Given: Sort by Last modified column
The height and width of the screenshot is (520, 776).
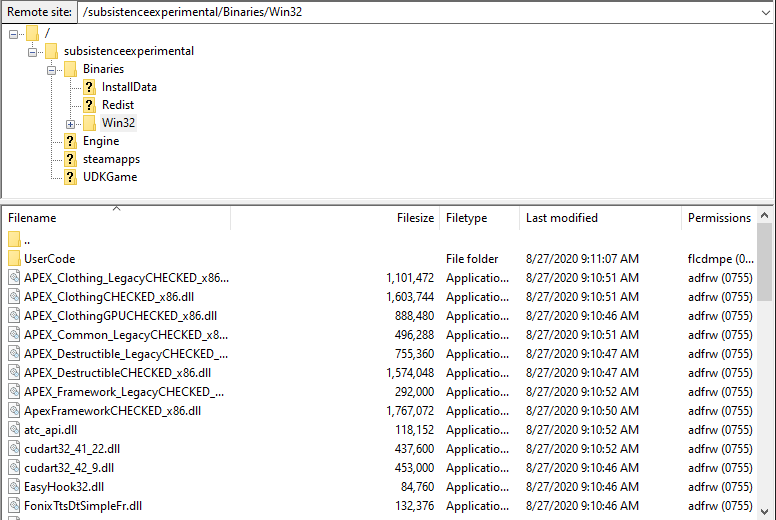Looking at the screenshot, I should tap(600, 218).
